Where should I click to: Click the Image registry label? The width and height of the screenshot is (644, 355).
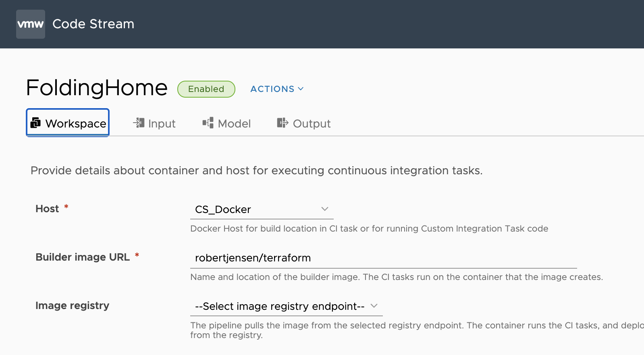(73, 305)
